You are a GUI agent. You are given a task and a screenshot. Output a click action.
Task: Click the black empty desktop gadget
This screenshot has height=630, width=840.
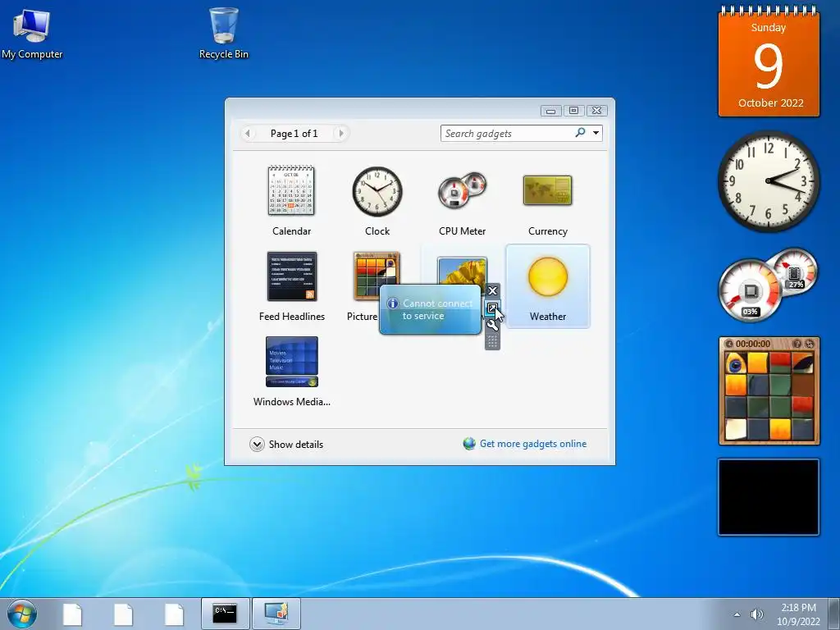768,497
